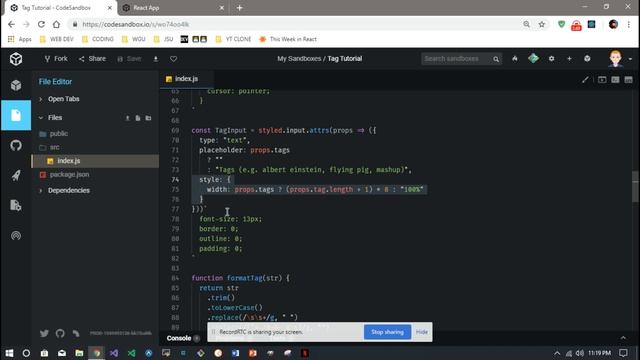Select the File Editor sidebar icon

(x=16, y=116)
